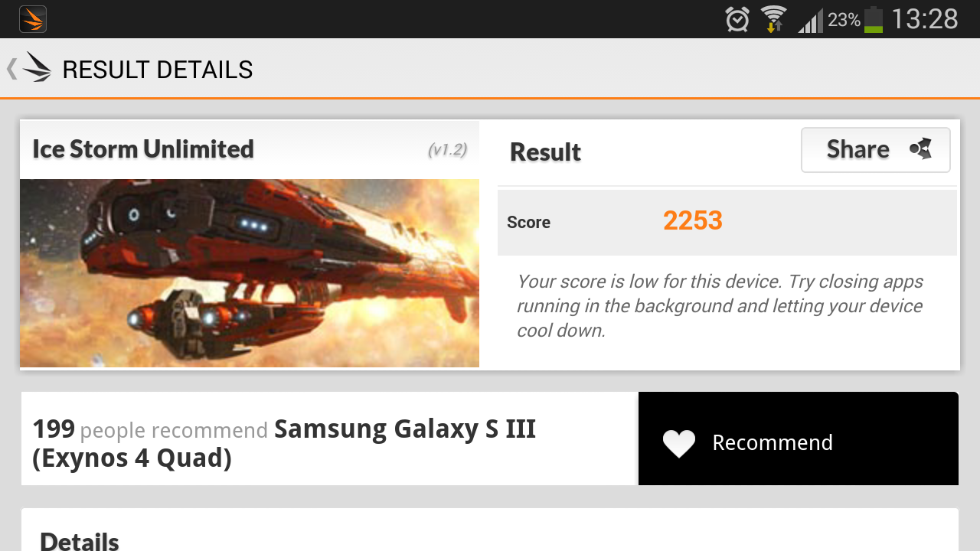Tap the 3DMark logo in header
Viewport: 980px width, 551px height.
[x=37, y=68]
